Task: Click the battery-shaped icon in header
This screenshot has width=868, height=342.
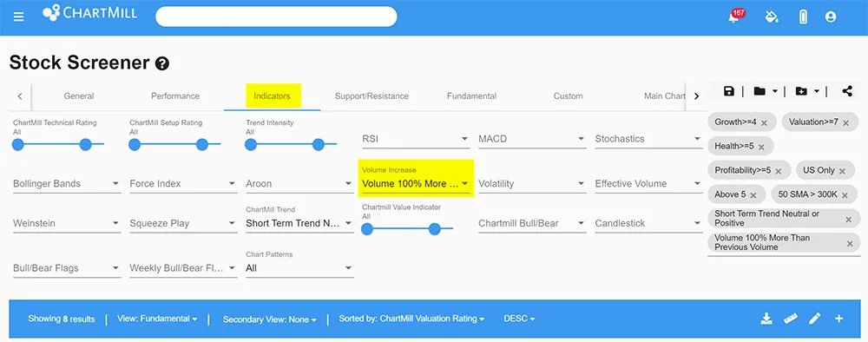Action: (x=803, y=16)
